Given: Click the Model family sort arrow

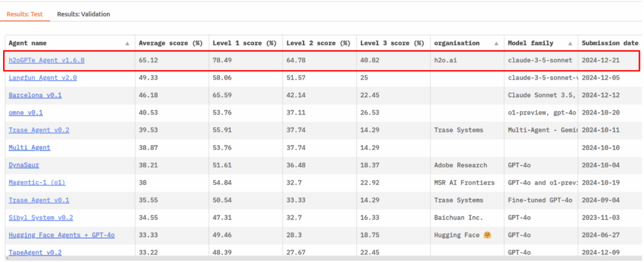Looking at the screenshot, I should [570, 43].
